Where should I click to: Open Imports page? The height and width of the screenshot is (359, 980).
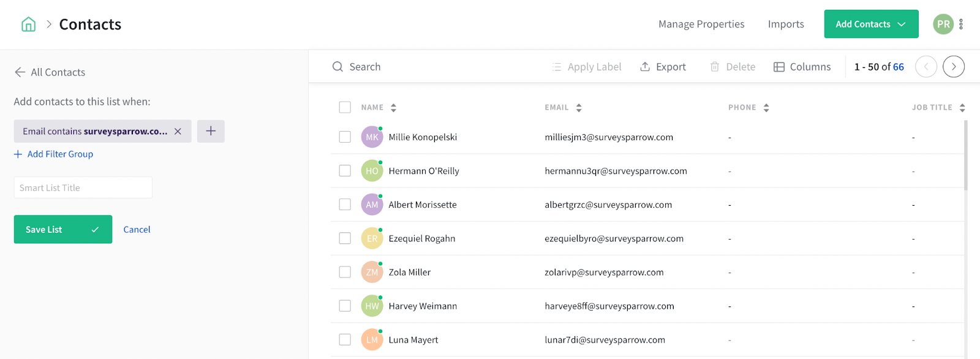786,24
